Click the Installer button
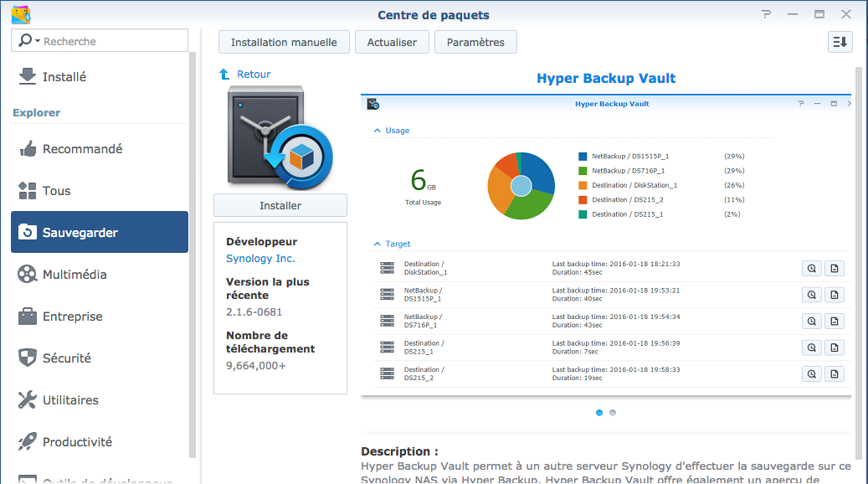The width and height of the screenshot is (868, 484). pos(280,205)
